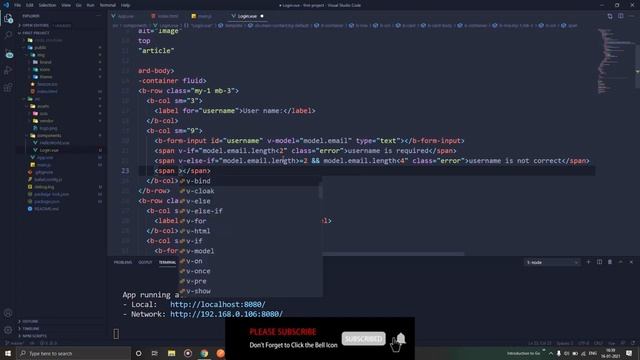Open the Selection menu
The image size is (640, 360).
(47, 5)
